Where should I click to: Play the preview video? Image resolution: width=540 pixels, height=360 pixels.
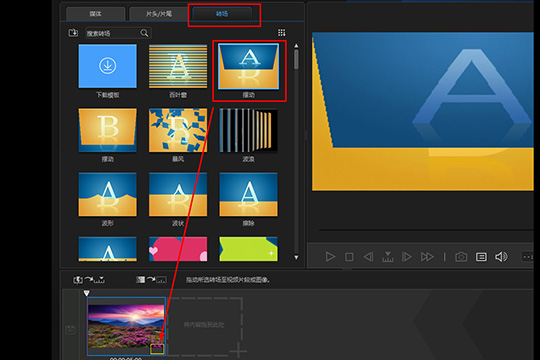pos(330,257)
